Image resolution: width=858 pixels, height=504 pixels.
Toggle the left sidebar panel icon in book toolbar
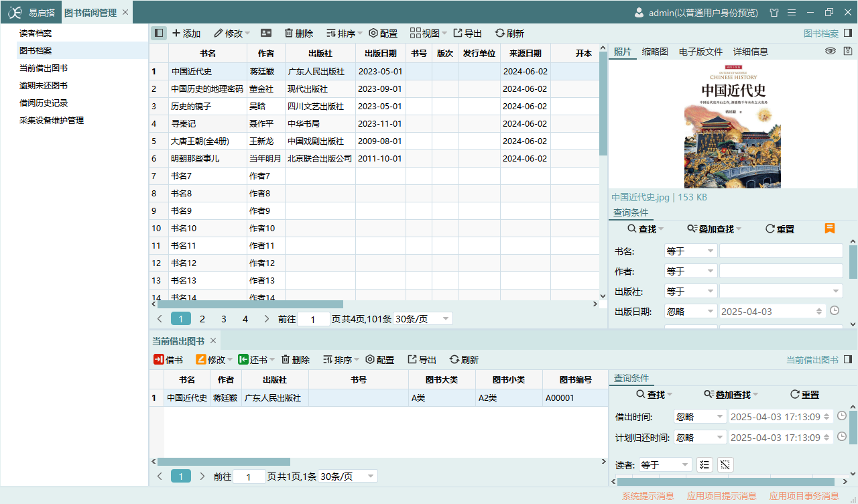159,33
